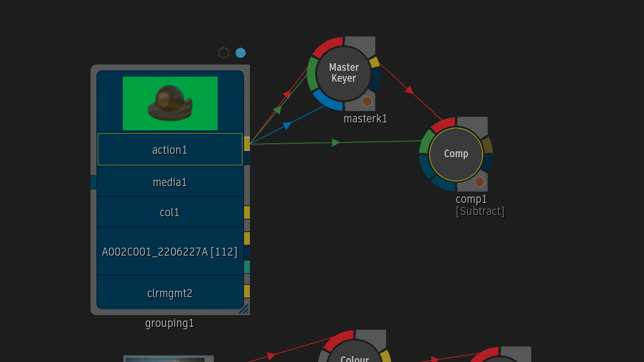The width and height of the screenshot is (644, 362).
Task: Click the blue link from action1 to Master Keyer
Action: coord(287,125)
